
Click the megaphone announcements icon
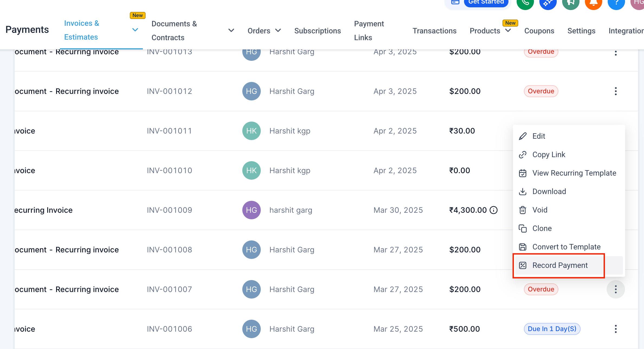571,3
